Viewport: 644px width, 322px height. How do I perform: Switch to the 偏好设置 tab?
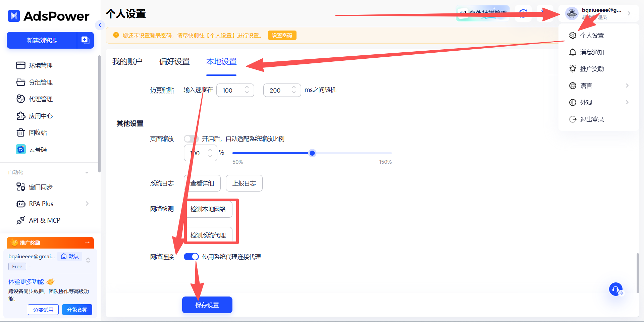(174, 61)
